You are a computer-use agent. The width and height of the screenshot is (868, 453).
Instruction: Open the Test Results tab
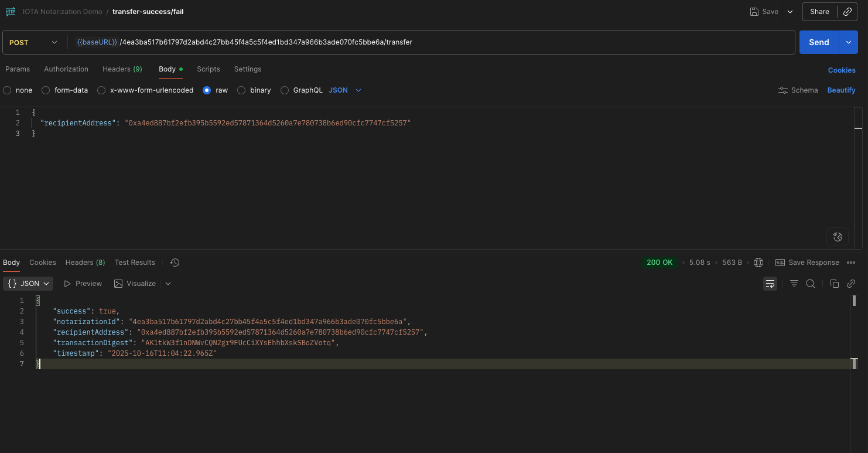(x=135, y=263)
